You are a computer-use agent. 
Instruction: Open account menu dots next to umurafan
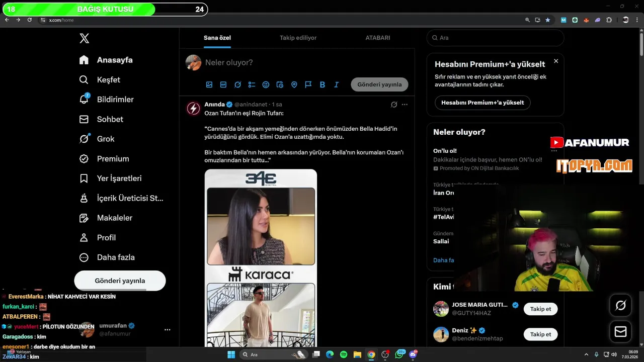coord(167,330)
